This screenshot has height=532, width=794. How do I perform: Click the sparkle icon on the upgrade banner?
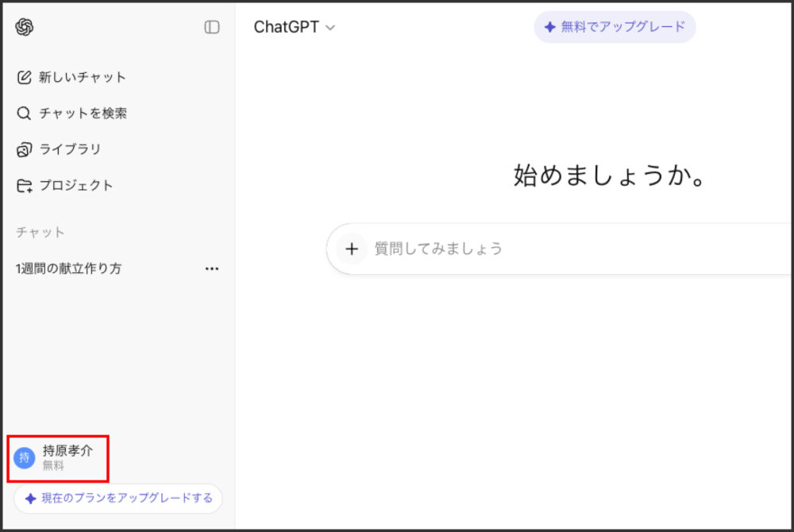pyautogui.click(x=549, y=26)
